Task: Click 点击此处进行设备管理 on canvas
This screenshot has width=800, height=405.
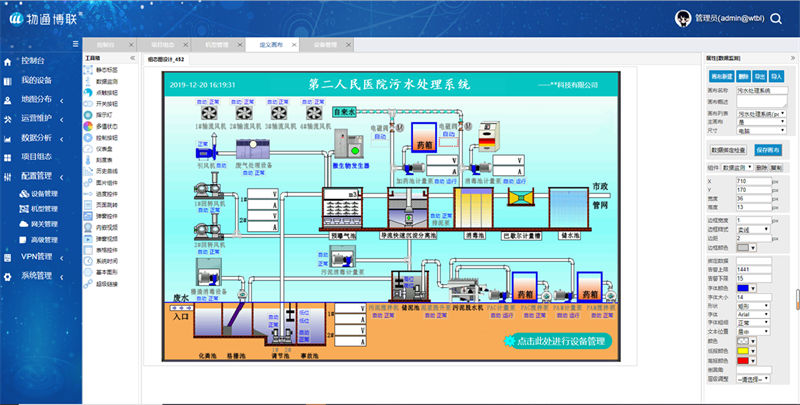Action: pos(559,341)
